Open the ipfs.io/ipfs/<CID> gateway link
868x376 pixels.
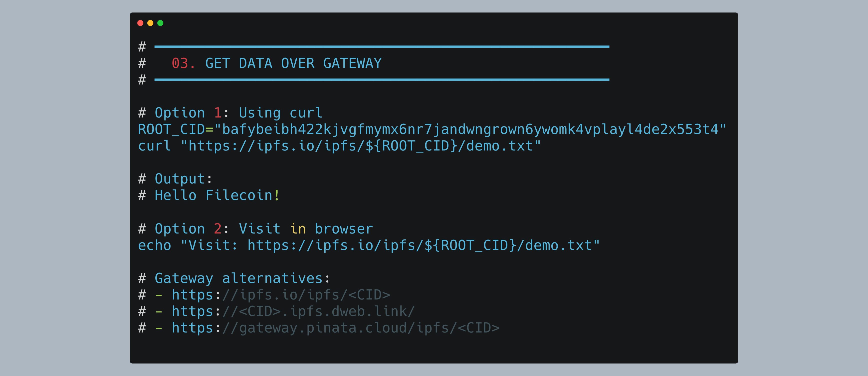click(281, 295)
